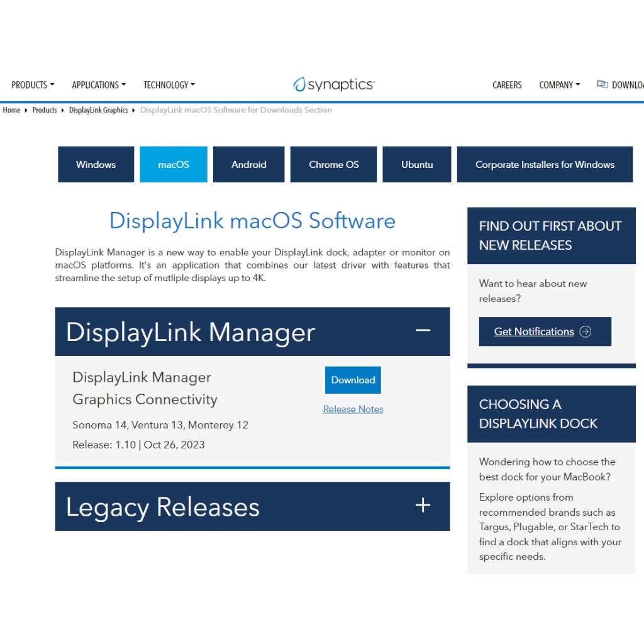Open the Careers page
644x644 pixels.
(507, 85)
